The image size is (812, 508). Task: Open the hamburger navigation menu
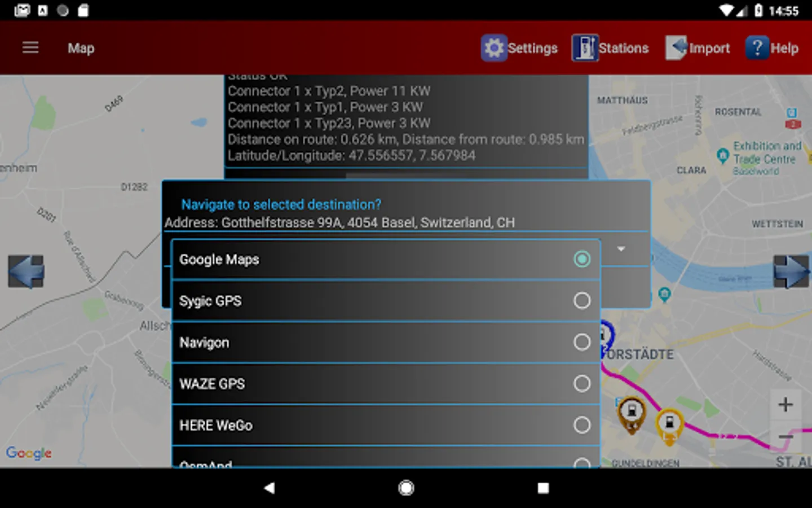point(30,48)
